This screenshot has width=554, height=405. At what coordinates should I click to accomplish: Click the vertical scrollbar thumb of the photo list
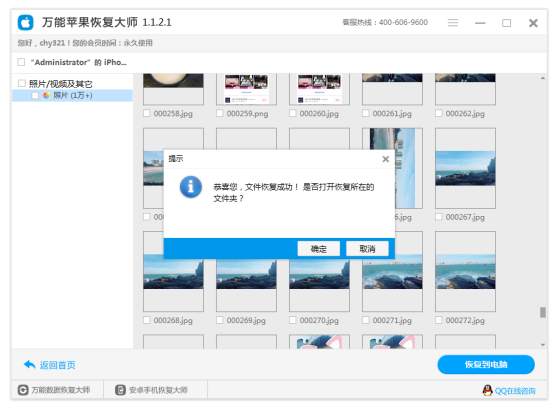coord(543,312)
